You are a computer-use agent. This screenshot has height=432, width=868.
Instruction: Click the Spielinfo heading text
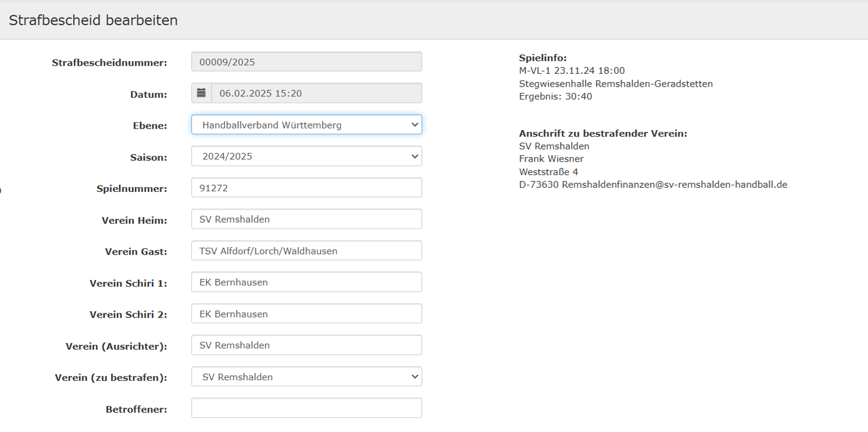542,58
